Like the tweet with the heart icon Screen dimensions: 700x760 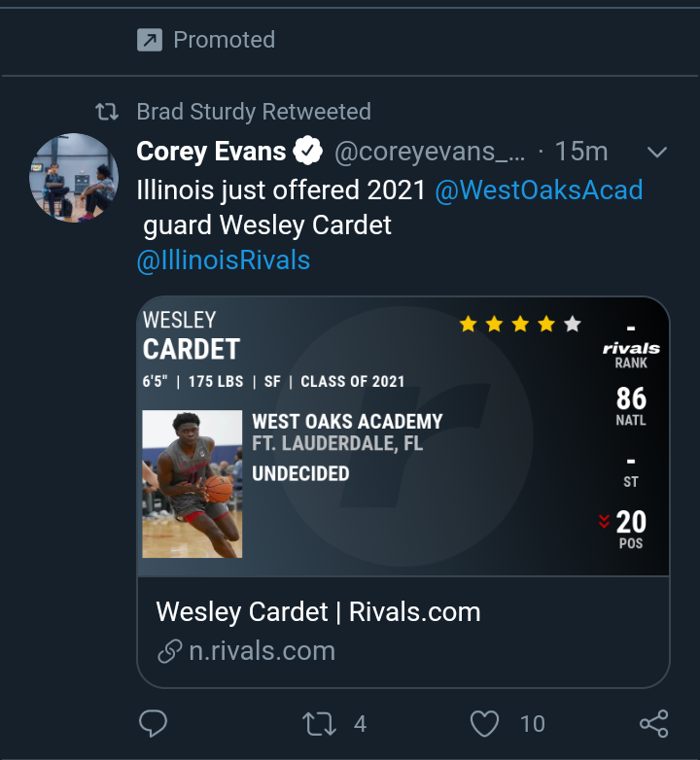[x=484, y=724]
